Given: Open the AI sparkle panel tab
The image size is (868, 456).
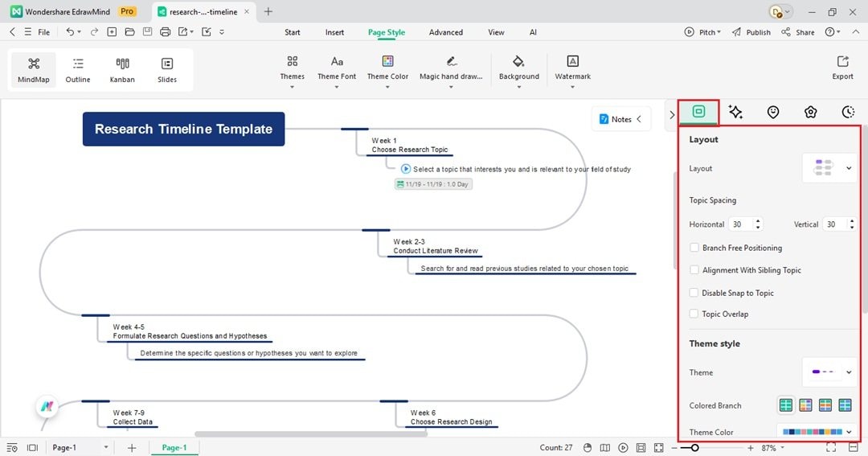Looking at the screenshot, I should (735, 112).
